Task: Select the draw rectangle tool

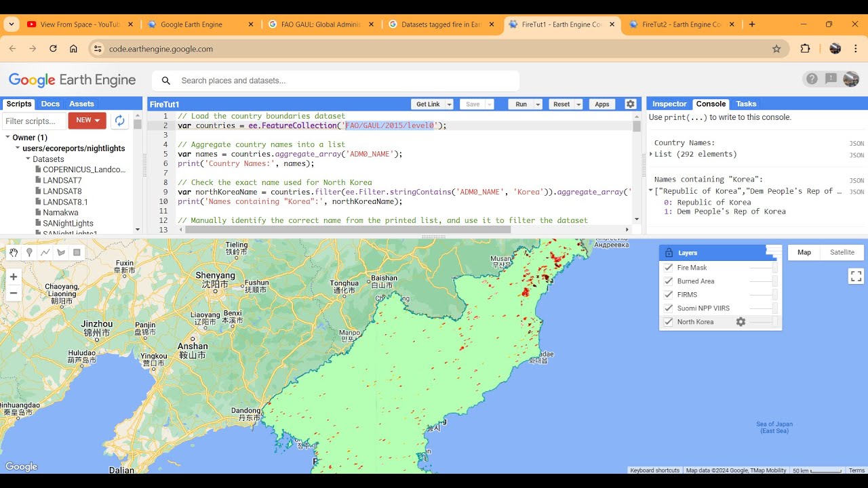Action: 76,253
